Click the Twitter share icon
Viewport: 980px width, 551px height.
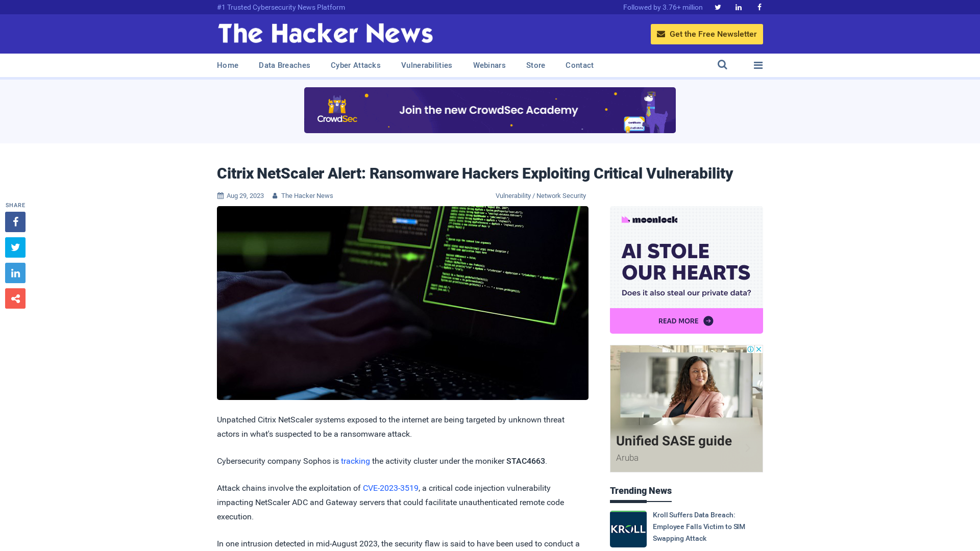click(15, 247)
